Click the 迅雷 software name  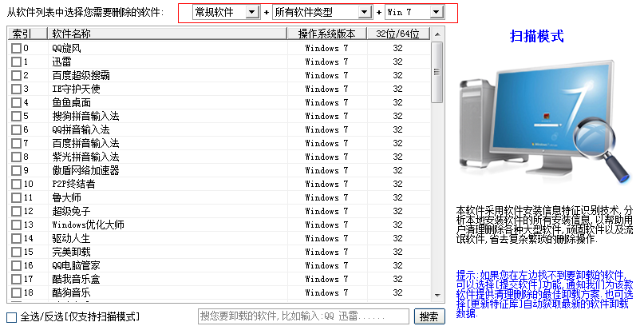coord(61,62)
